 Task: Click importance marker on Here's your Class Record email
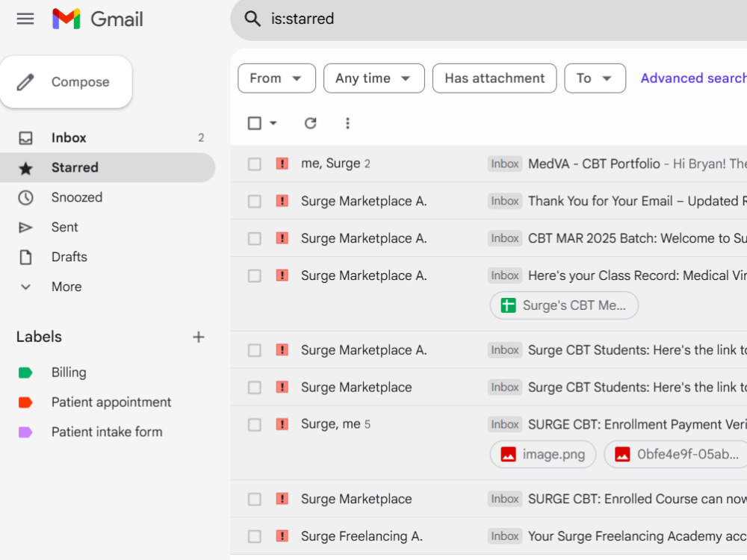[282, 276]
